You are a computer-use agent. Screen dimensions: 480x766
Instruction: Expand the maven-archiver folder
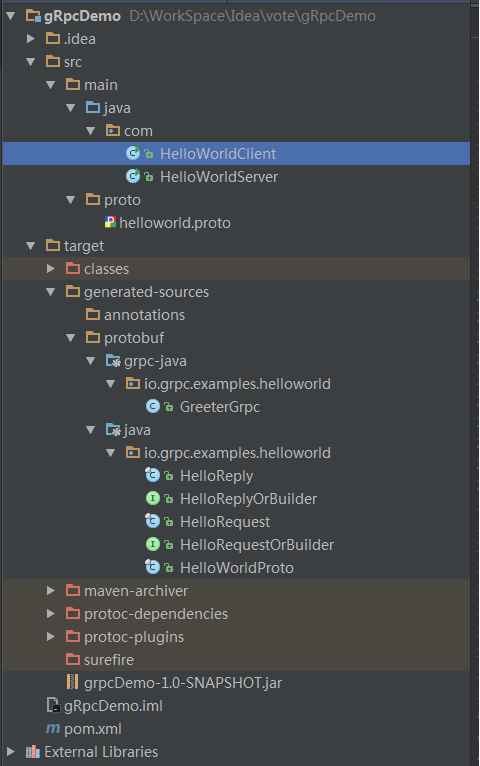(x=51, y=590)
